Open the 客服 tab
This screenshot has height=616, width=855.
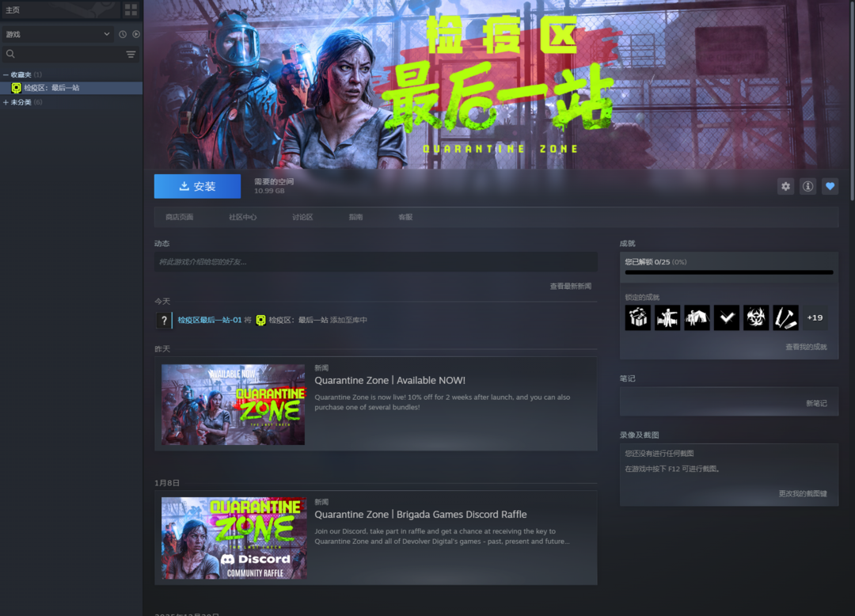click(405, 217)
